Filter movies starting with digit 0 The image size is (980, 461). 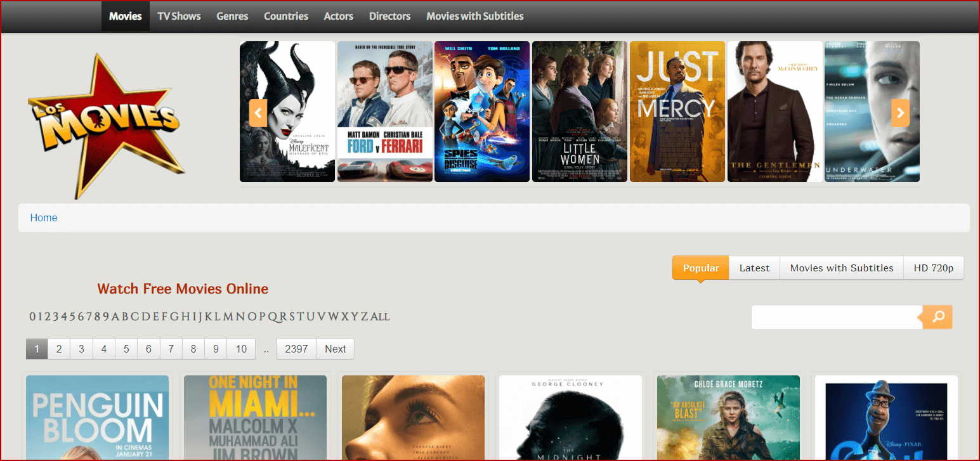32,316
